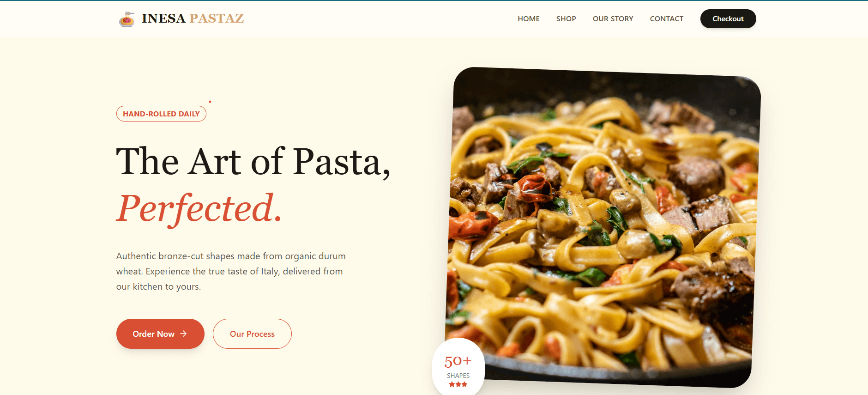
Task: Click the Order Now button
Action: (160, 334)
